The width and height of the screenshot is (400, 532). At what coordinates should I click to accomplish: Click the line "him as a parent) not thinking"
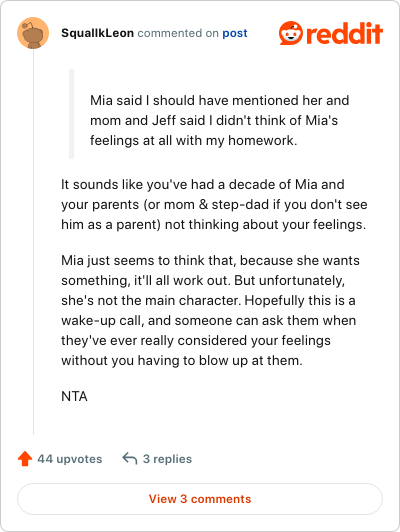pyautogui.click(x=213, y=225)
